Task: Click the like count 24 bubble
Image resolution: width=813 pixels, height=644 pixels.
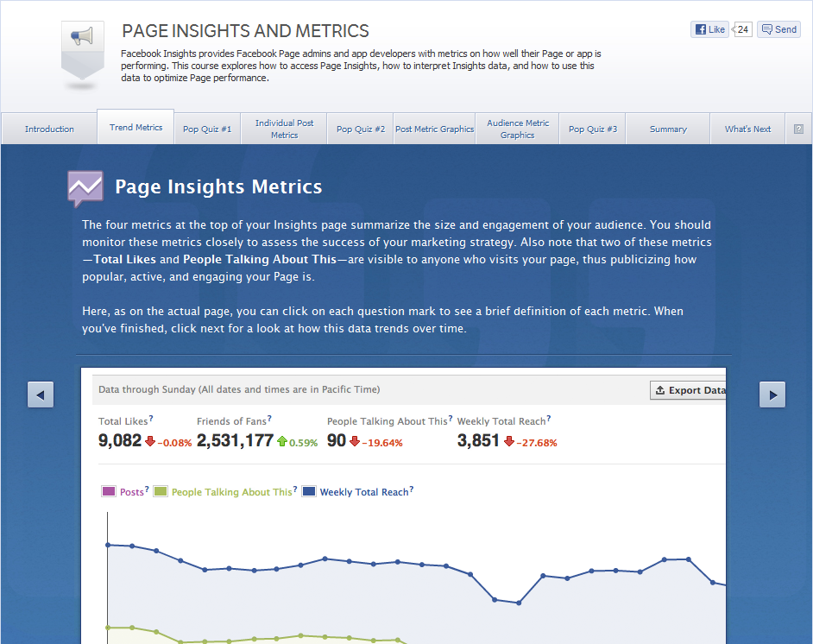Action: coord(742,29)
